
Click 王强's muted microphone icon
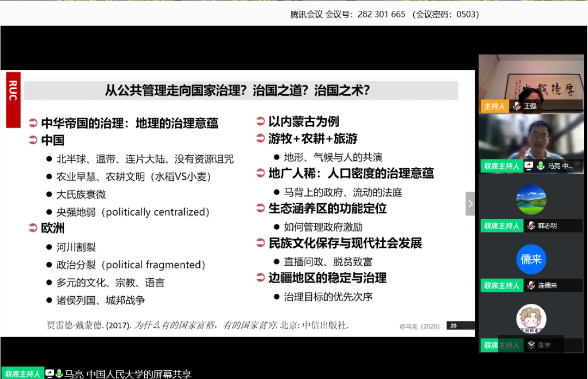(x=516, y=106)
